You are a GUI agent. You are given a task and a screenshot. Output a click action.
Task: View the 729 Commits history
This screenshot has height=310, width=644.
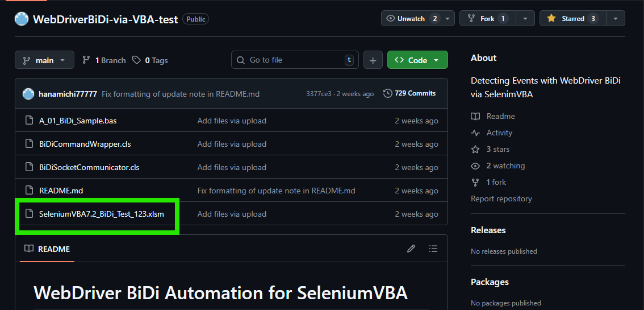(x=409, y=93)
